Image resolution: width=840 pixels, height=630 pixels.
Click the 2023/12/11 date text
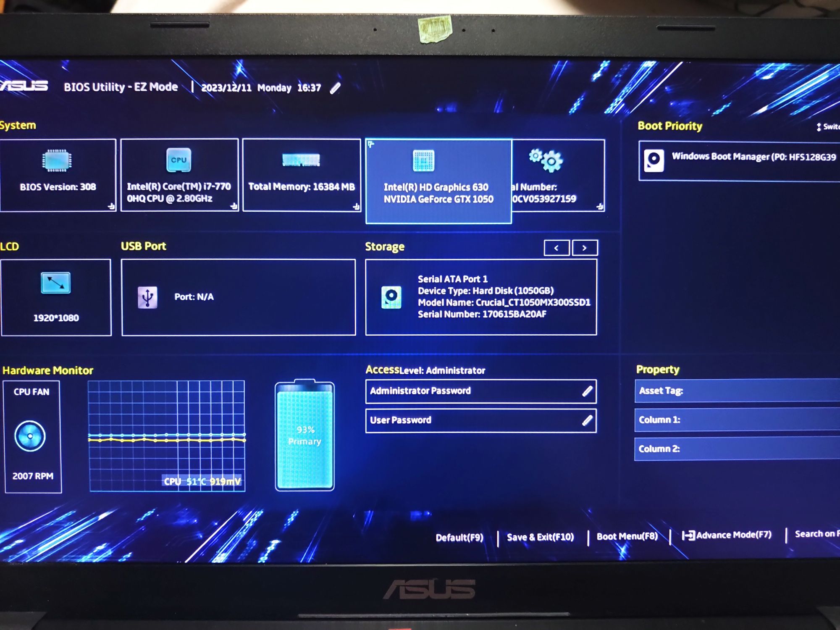(x=226, y=88)
